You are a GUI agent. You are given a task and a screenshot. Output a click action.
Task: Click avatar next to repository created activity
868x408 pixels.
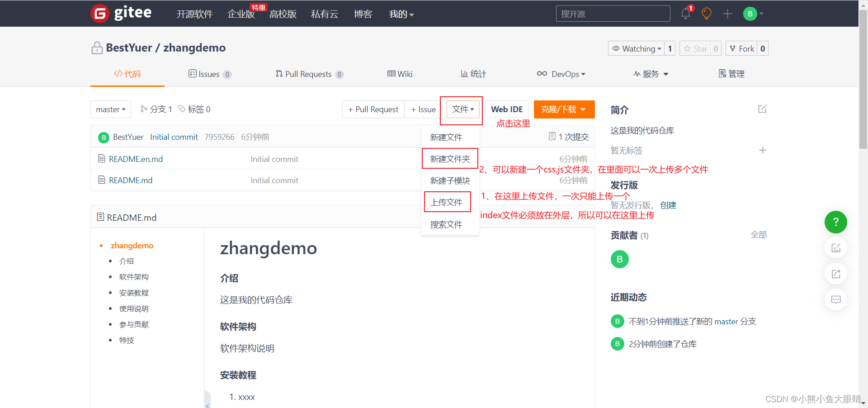coord(617,344)
